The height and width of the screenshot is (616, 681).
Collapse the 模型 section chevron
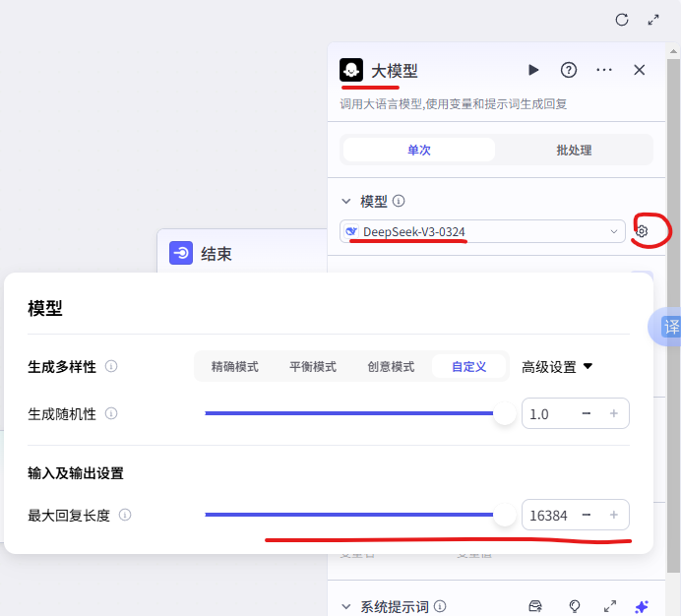tap(346, 201)
